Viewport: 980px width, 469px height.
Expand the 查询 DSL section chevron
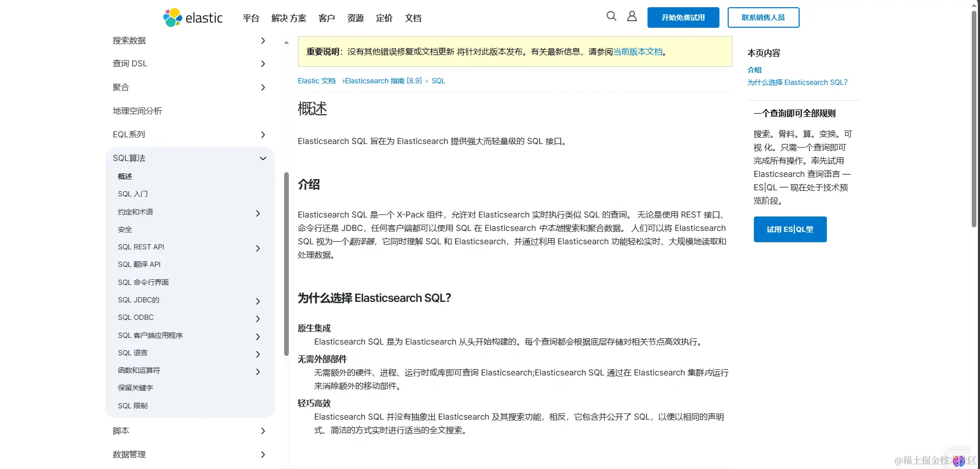coord(263,64)
